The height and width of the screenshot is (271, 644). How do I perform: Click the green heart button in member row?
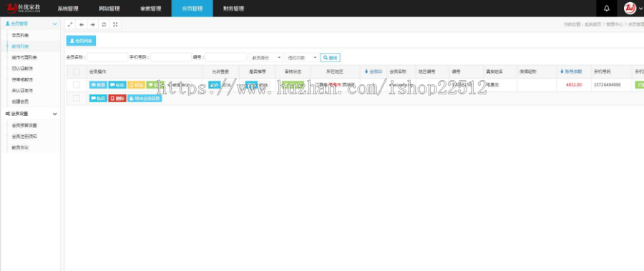click(x=155, y=85)
